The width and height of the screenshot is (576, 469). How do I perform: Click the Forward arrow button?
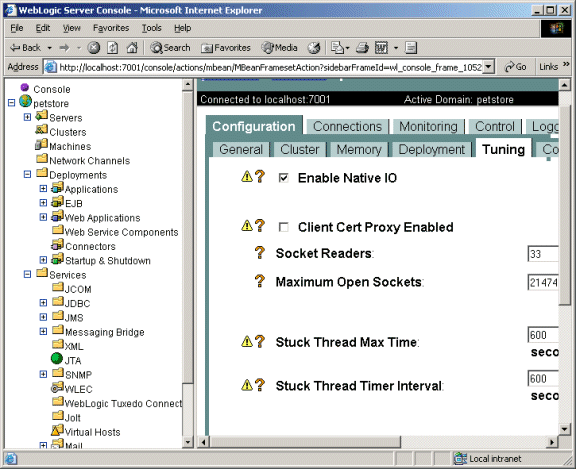point(64,48)
